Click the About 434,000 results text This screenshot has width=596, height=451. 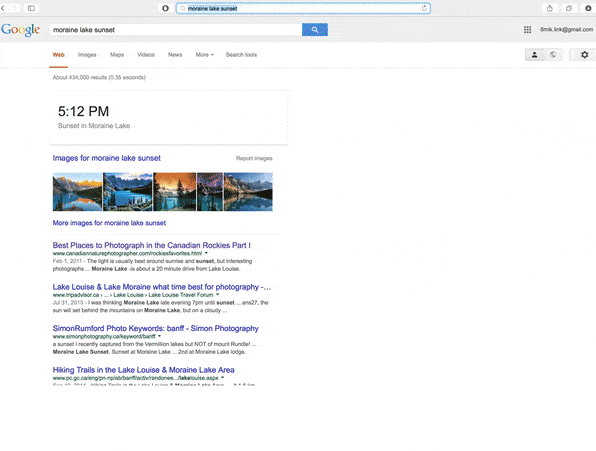99,78
